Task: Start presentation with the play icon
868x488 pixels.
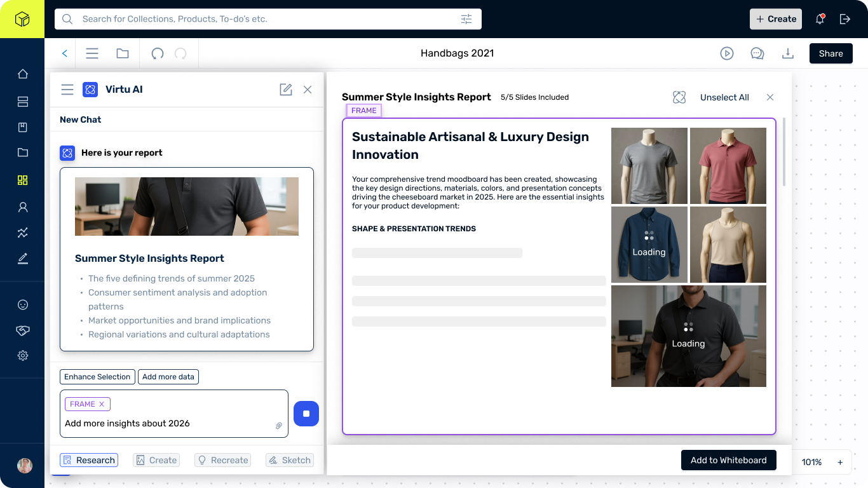Action: coord(727,53)
